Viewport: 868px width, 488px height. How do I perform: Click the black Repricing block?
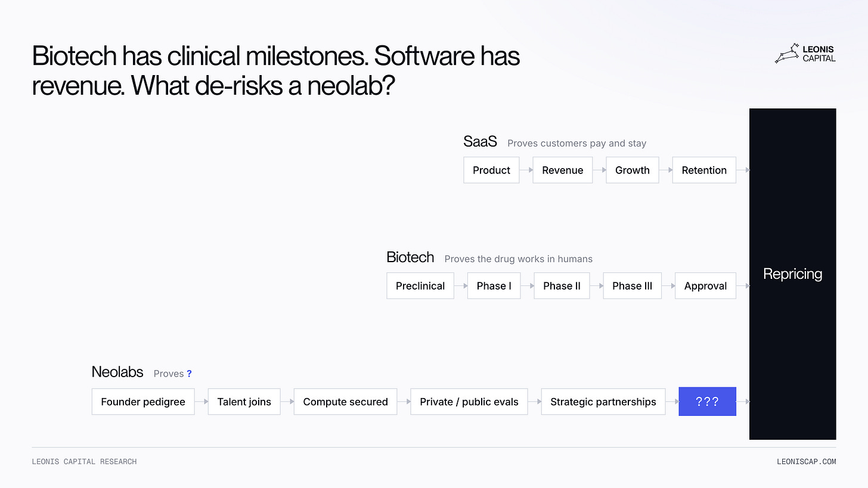coord(792,274)
